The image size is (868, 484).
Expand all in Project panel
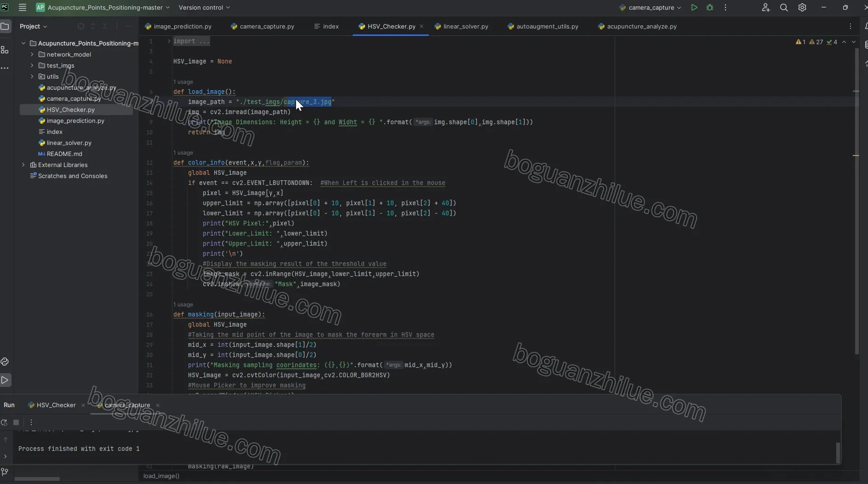coord(93,26)
